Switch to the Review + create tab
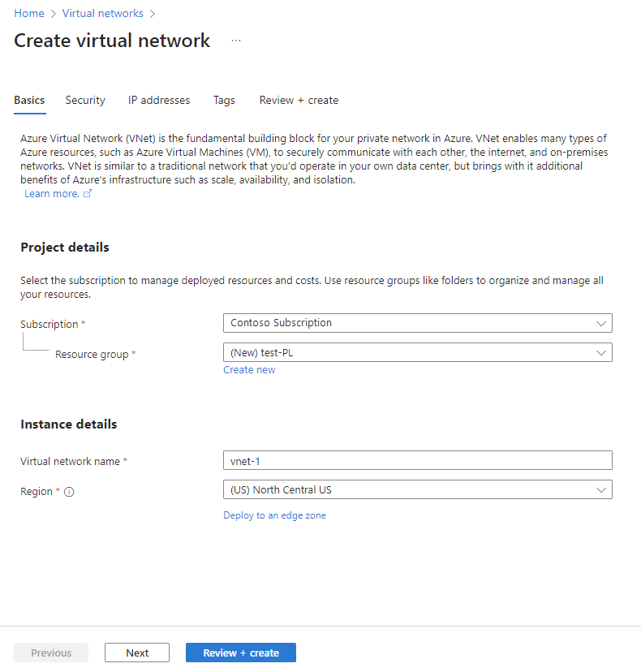The width and height of the screenshot is (641, 672). pos(299,100)
